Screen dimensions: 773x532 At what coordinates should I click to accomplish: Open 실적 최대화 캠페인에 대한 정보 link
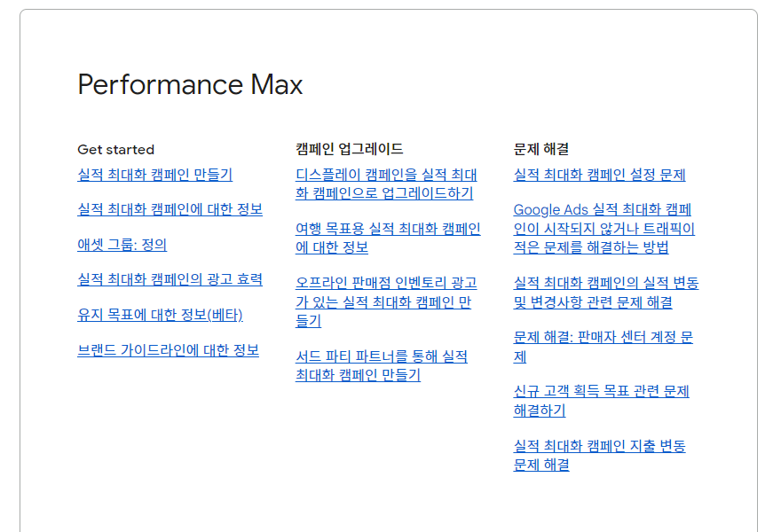click(x=170, y=209)
